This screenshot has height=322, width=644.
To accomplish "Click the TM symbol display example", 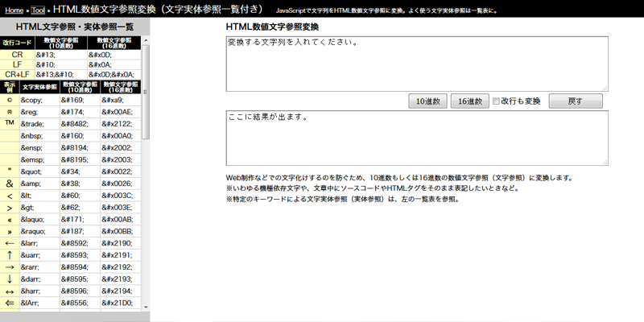I will [x=10, y=122].
